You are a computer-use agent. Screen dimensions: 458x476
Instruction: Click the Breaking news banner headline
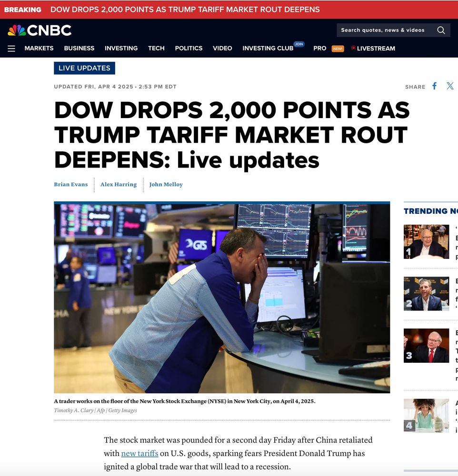click(x=185, y=10)
